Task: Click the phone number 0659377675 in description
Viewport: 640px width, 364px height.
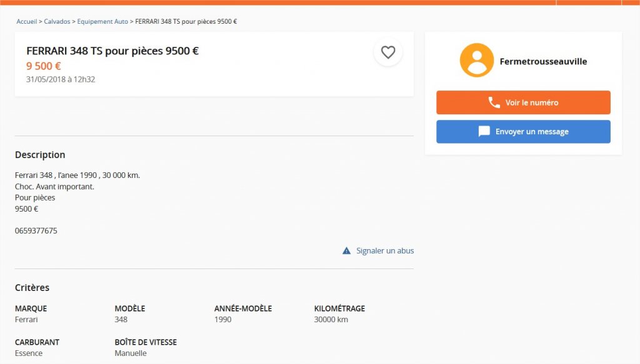Action: point(36,231)
